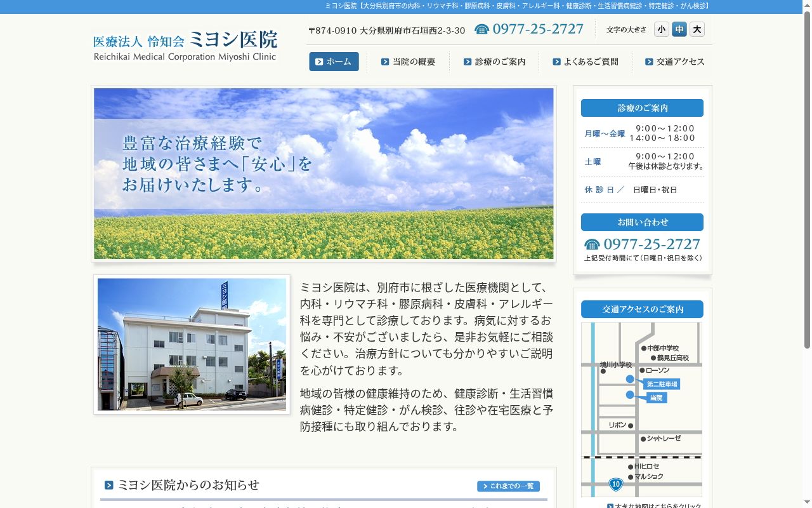Set text size to 中

[x=679, y=29]
